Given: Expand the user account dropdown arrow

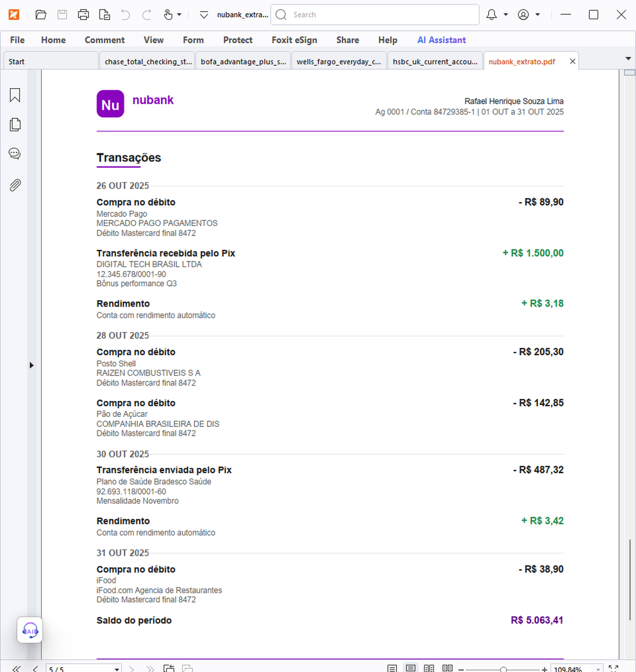Looking at the screenshot, I should tap(537, 15).
